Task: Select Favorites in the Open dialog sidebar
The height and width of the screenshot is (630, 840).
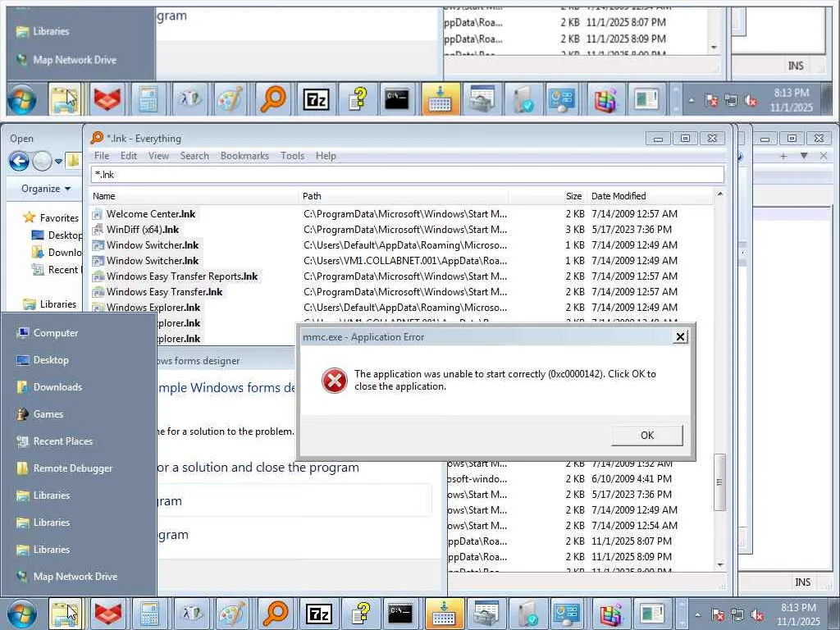Action: coord(51,217)
